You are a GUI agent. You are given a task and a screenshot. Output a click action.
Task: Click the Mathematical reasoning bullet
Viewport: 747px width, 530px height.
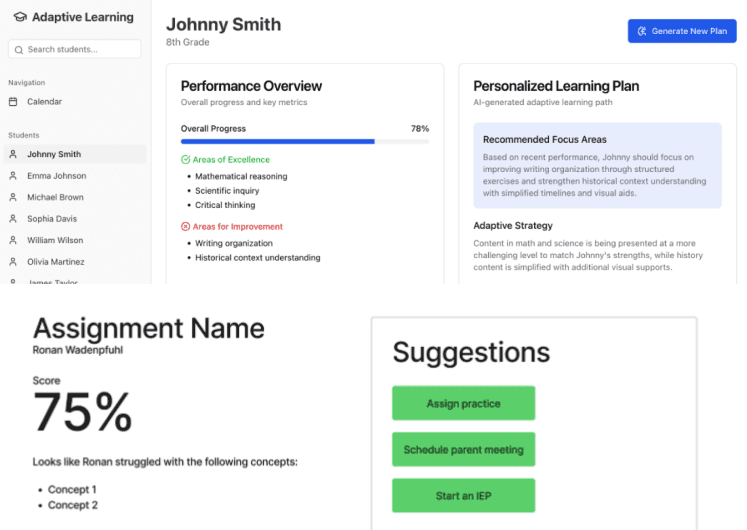click(241, 176)
